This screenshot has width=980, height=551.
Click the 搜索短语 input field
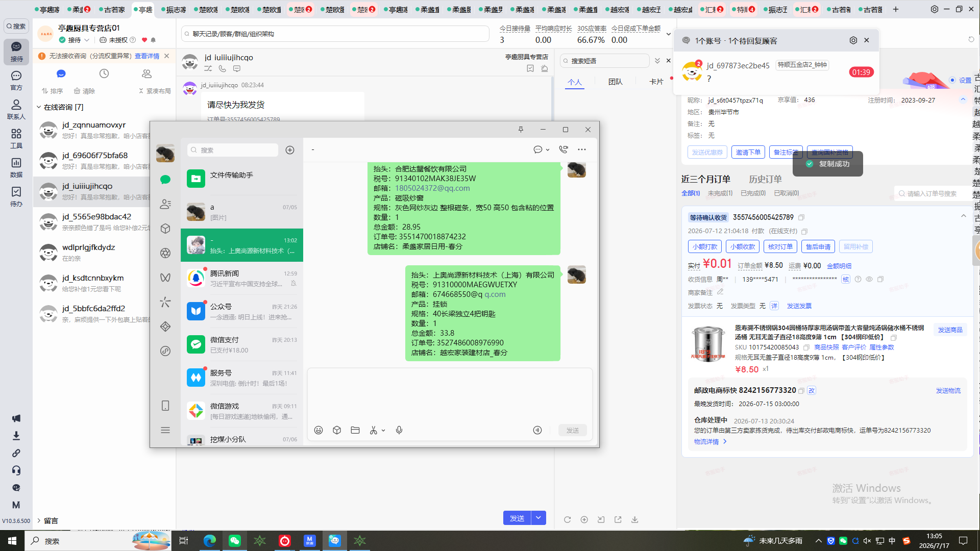(605, 61)
